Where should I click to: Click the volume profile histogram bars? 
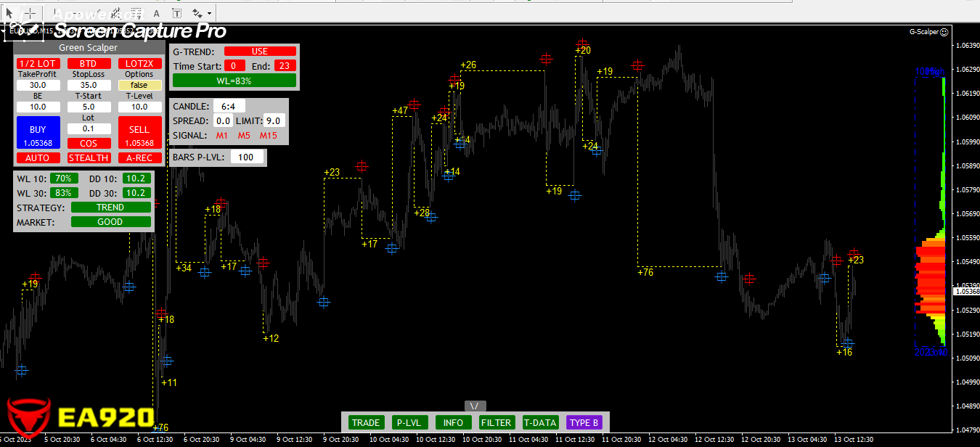click(x=931, y=283)
